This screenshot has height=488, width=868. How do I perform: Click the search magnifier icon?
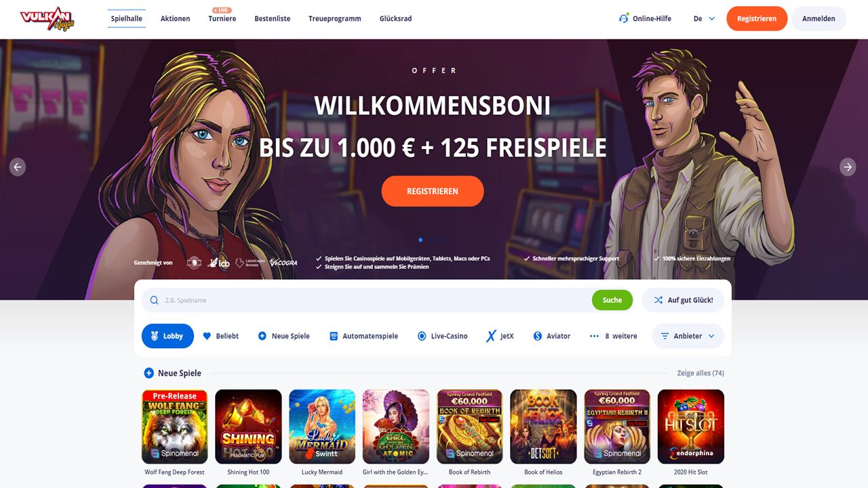click(154, 300)
